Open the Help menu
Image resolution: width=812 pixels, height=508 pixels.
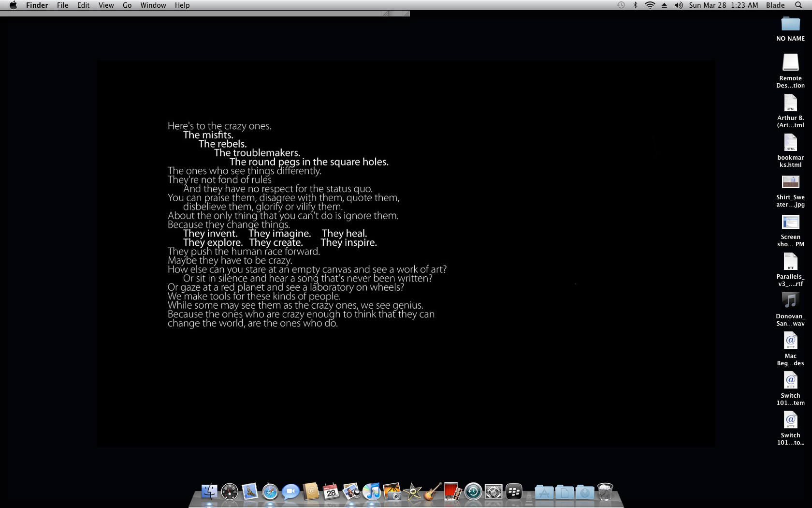pos(182,5)
